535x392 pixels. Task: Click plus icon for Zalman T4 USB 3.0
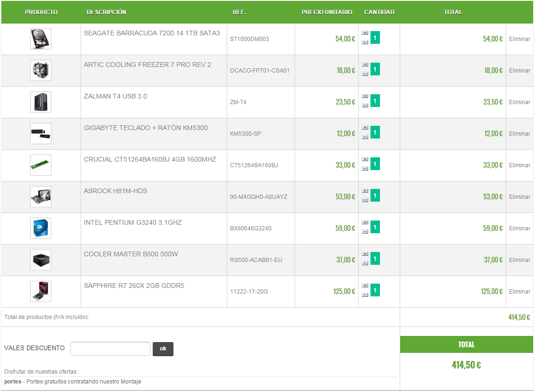pos(365,96)
